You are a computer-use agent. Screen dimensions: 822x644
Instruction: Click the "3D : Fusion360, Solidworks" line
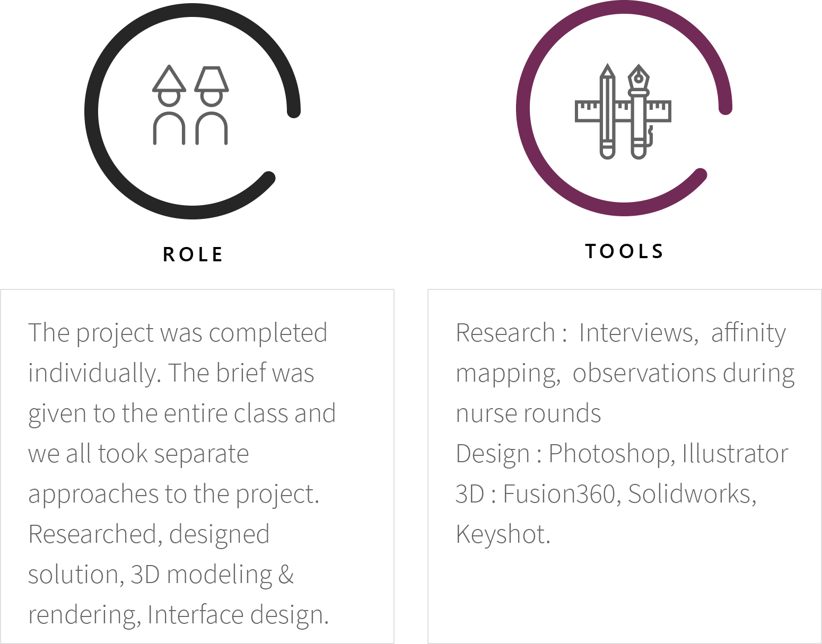pos(606,494)
